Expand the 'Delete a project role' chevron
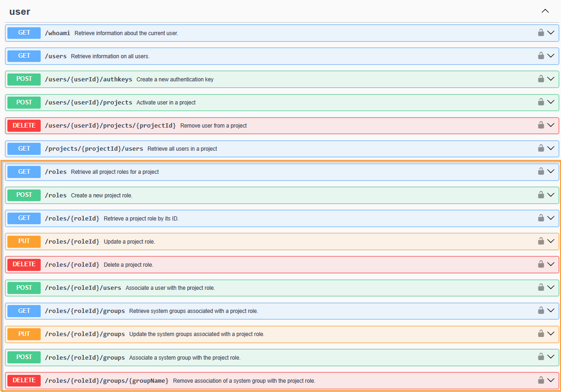 click(550, 264)
